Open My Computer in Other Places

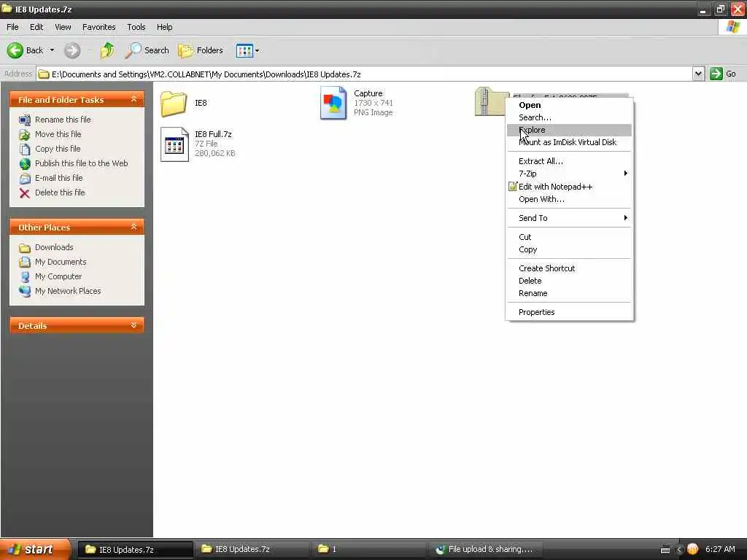pyautogui.click(x=58, y=276)
